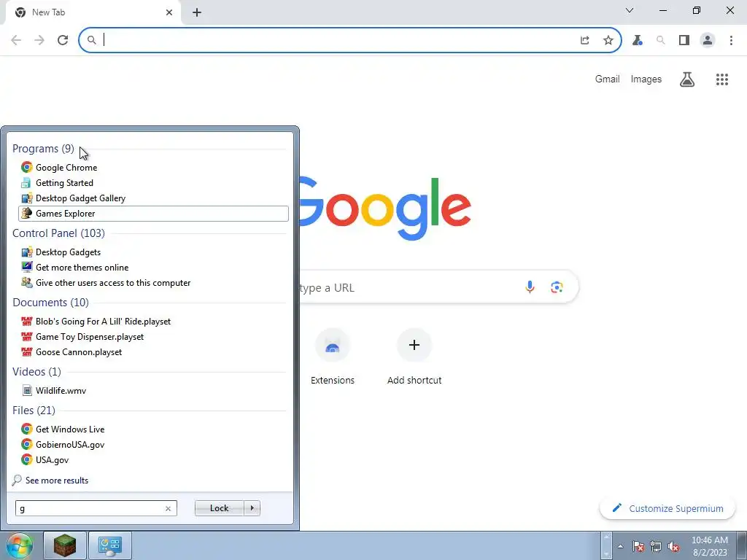Image resolution: width=747 pixels, height=560 pixels.
Task: Open the browser three-dot menu
Action: [731, 40]
